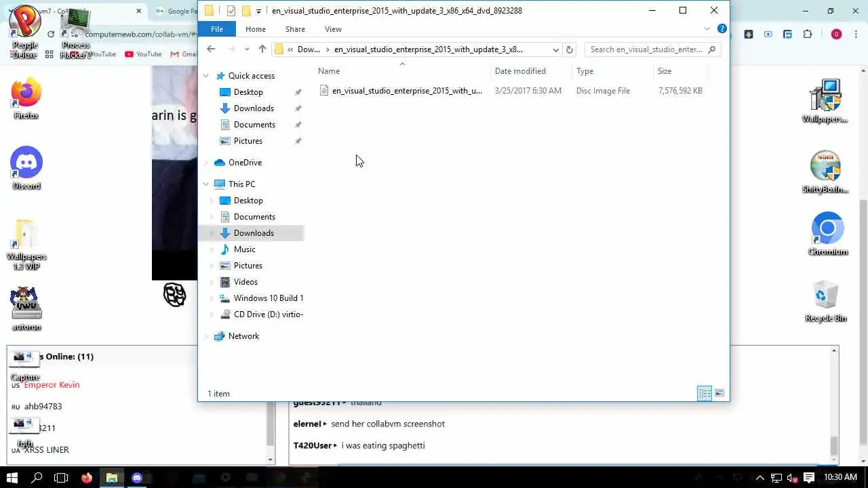Sort by the Size column header
The height and width of the screenshot is (488, 868).
(x=680, y=71)
